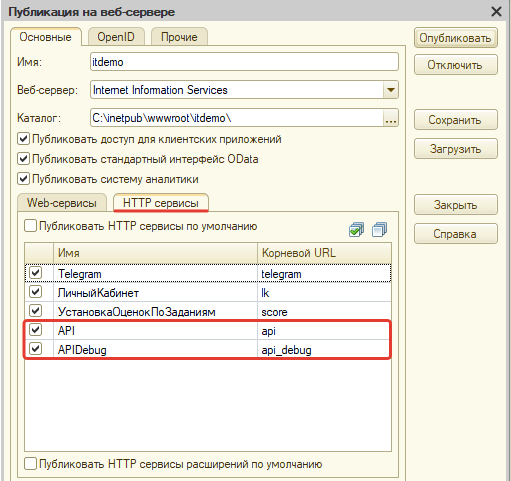The image size is (511, 481).
Task: Open the Web-сервисы tab
Action: [x=62, y=203]
